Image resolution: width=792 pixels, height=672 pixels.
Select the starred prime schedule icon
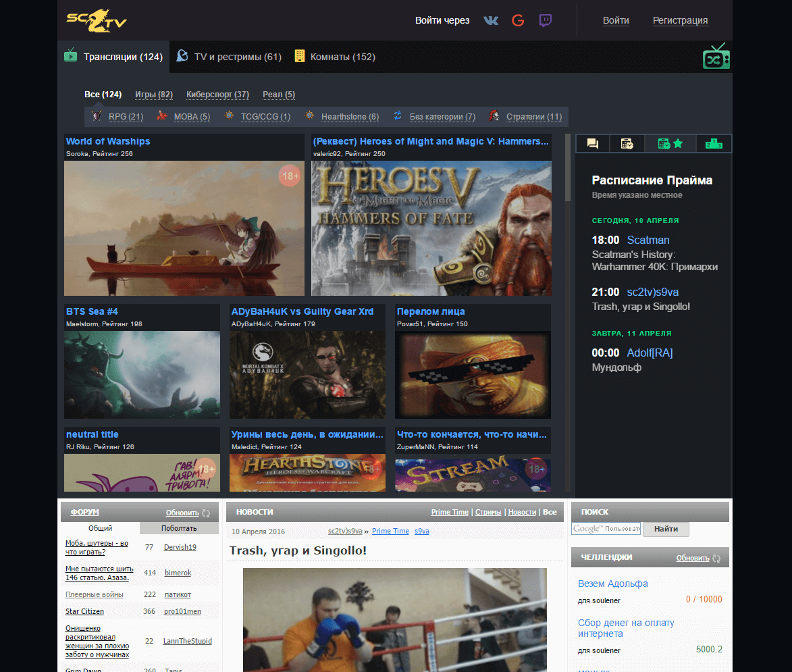[x=670, y=143]
